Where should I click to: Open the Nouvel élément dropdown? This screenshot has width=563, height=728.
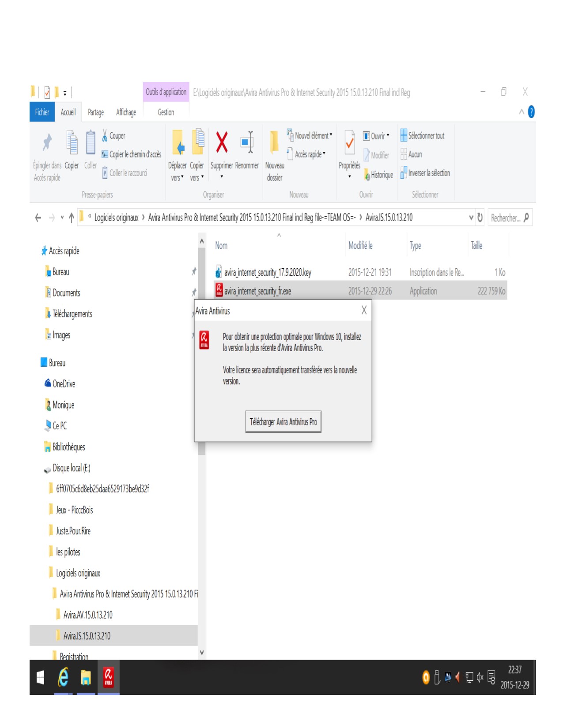coord(310,135)
